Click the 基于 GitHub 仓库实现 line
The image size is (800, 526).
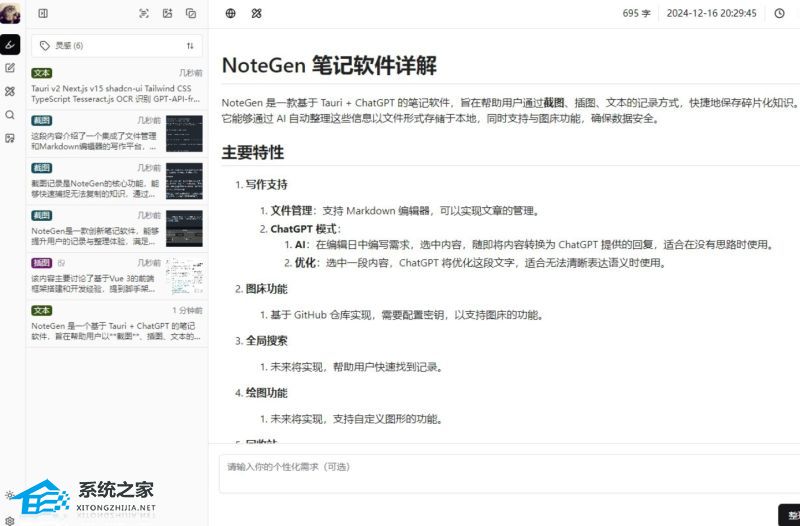click(x=407, y=315)
